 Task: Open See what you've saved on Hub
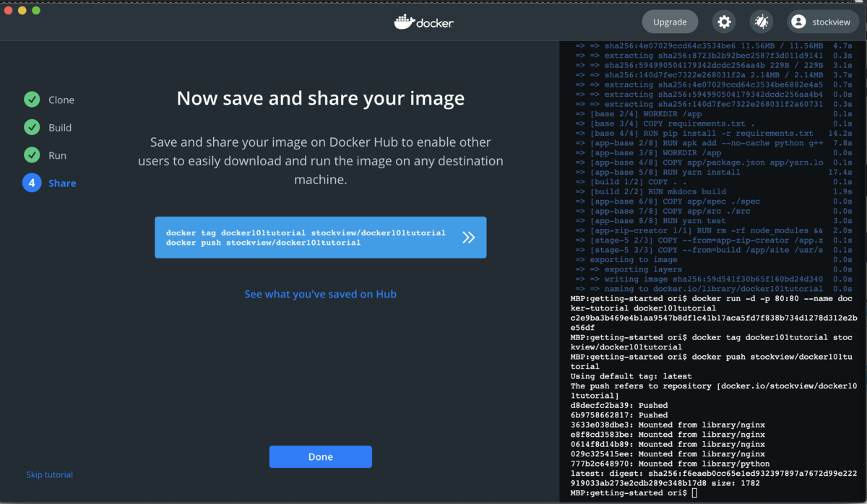pos(320,294)
